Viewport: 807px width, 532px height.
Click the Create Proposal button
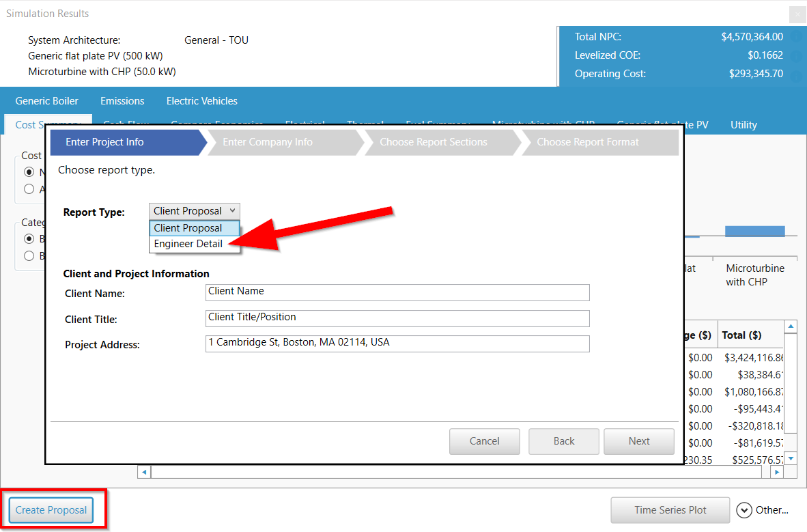click(x=51, y=510)
